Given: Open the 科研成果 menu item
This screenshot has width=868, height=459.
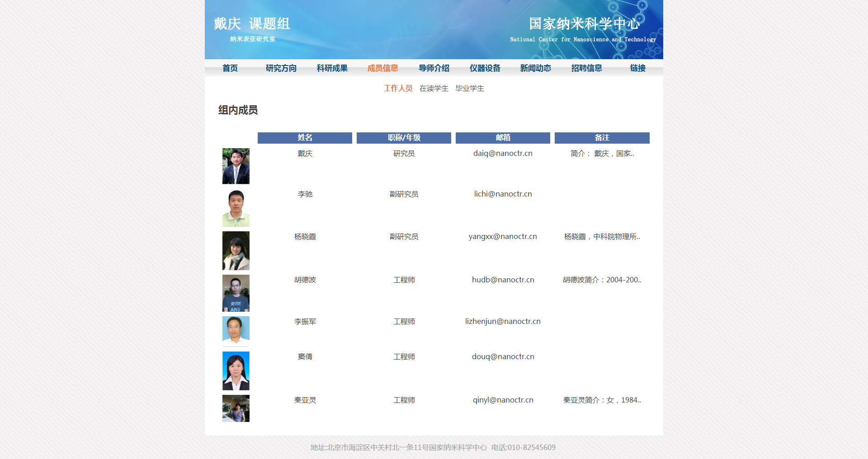Looking at the screenshot, I should coord(332,68).
